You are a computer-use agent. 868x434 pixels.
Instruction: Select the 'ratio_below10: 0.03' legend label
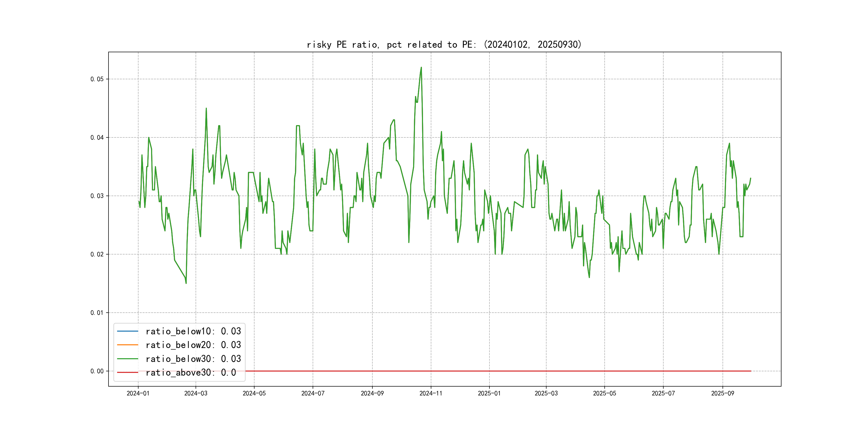tap(193, 331)
